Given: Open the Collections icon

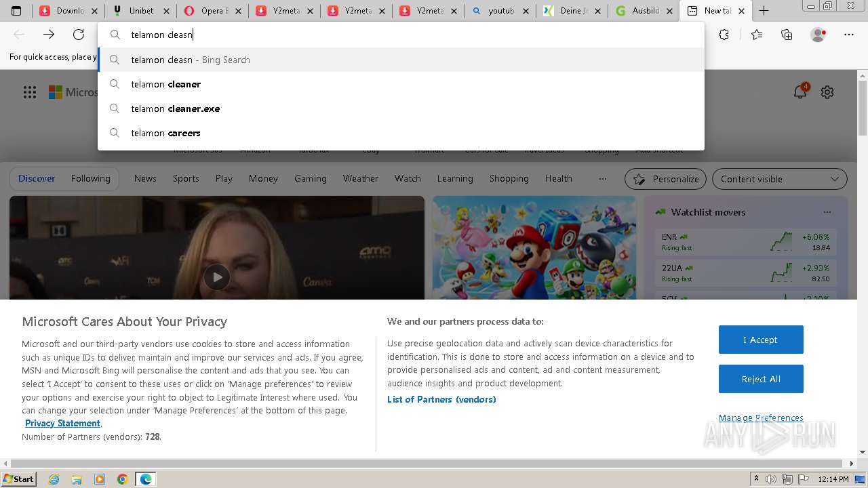Looking at the screenshot, I should click(x=787, y=35).
